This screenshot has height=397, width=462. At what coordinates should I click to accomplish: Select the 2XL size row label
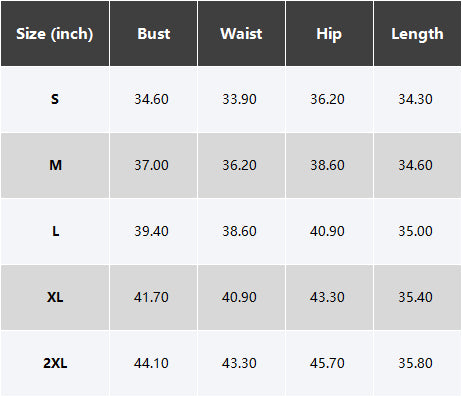point(55,363)
